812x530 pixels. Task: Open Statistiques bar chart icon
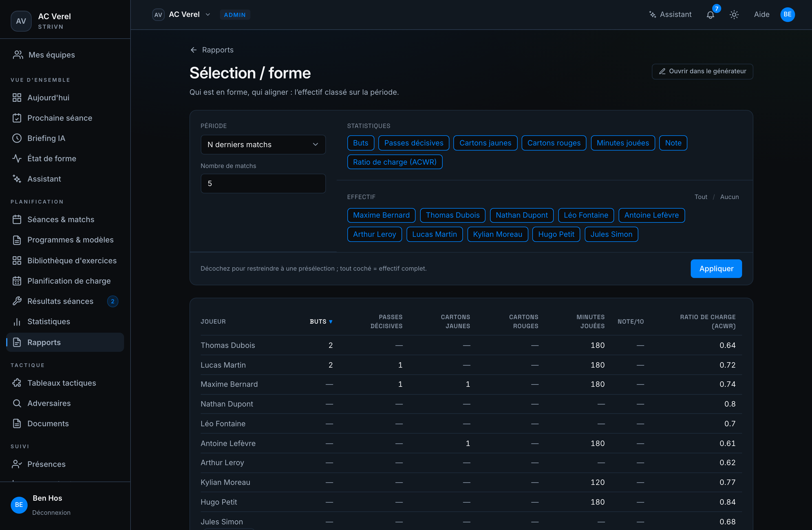(17, 322)
